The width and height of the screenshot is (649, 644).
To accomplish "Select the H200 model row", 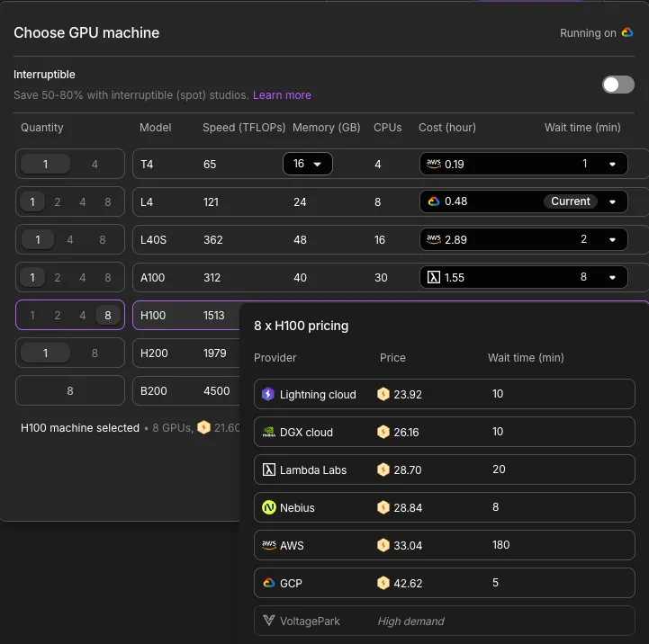I will [185, 353].
